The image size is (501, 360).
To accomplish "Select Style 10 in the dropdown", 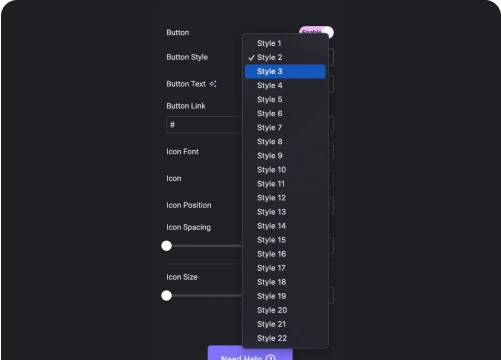I will [285, 170].
